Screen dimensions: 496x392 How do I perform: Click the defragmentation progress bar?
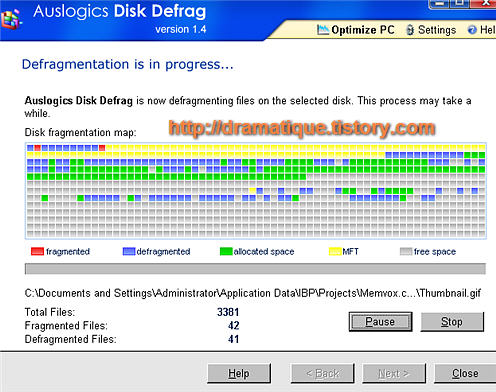coord(255,269)
